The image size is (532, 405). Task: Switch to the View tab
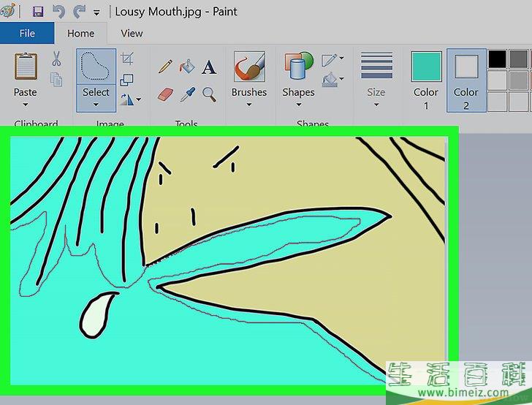point(132,34)
